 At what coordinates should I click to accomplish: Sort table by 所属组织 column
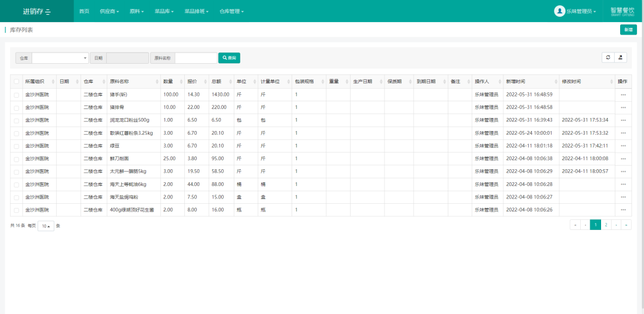click(x=39, y=82)
